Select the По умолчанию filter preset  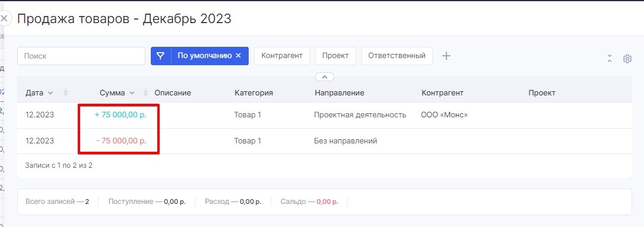click(205, 56)
